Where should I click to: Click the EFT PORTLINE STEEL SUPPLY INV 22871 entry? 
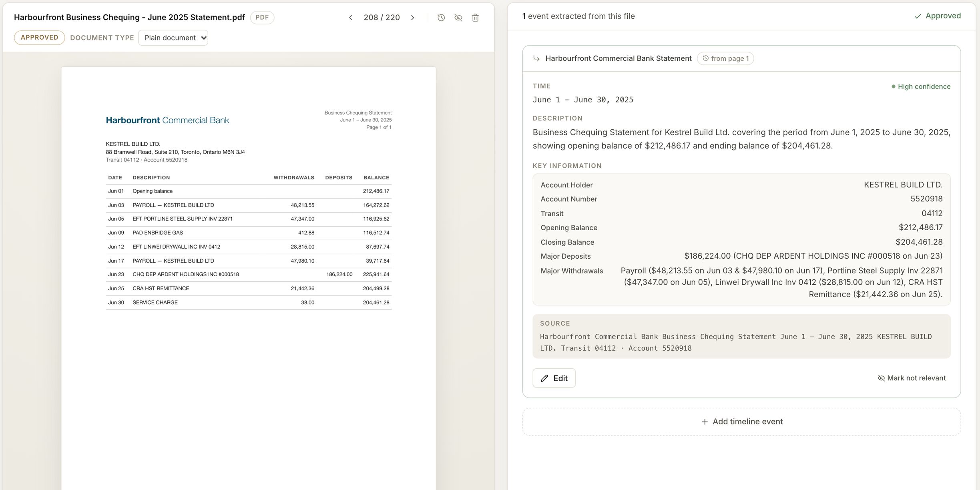coord(249,219)
